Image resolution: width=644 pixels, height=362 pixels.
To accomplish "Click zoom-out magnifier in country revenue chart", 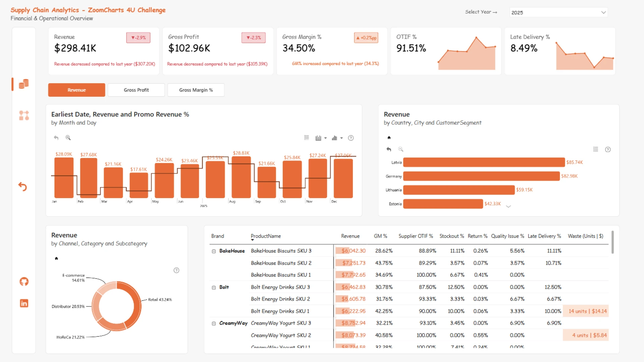I will point(400,149).
